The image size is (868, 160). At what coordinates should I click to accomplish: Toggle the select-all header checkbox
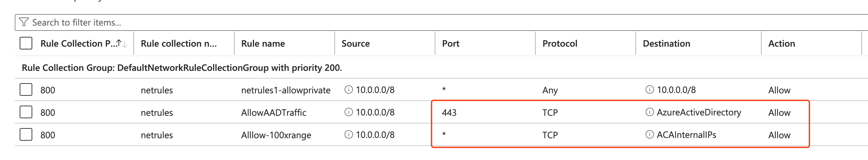point(26,43)
